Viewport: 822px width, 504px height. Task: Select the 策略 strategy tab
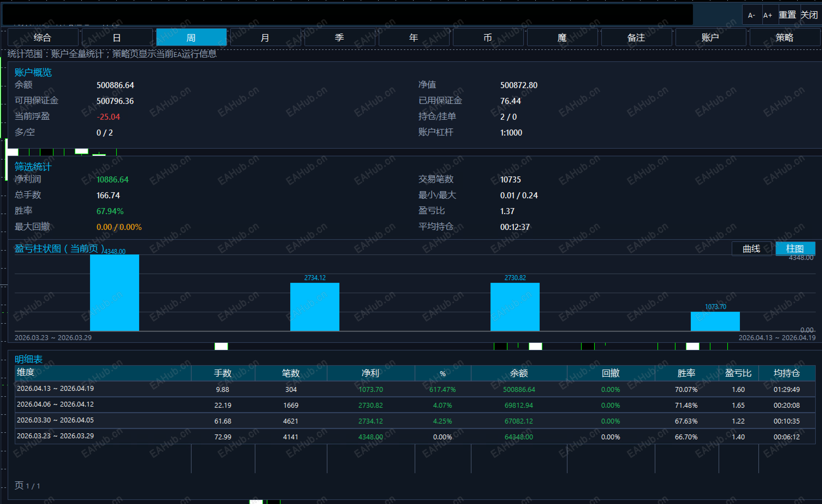tap(785, 37)
